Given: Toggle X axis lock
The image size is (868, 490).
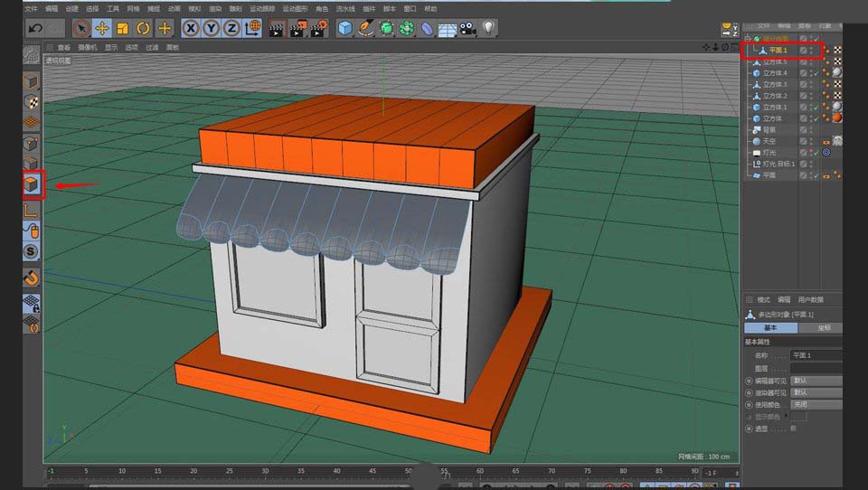Looking at the screenshot, I should tap(191, 28).
